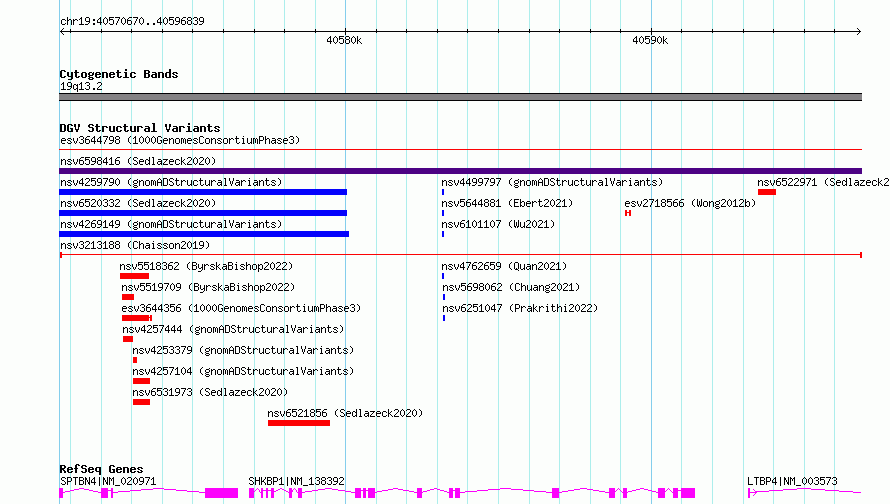Open the RefSeq Genes track title
Image resolution: width=890 pixels, height=504 pixels.
click(x=101, y=469)
